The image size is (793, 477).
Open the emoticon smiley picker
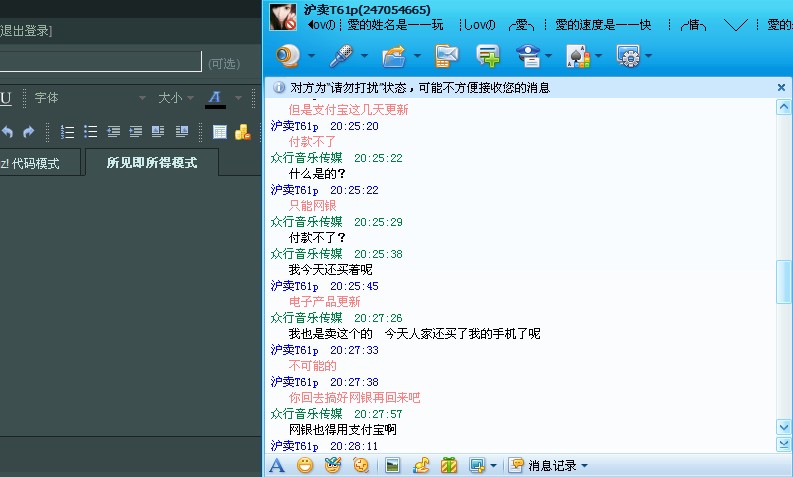click(305, 465)
